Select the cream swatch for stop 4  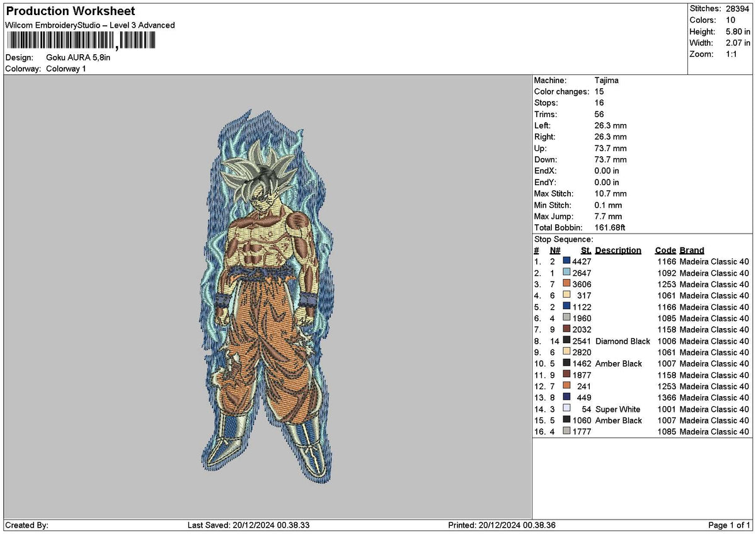(567, 295)
